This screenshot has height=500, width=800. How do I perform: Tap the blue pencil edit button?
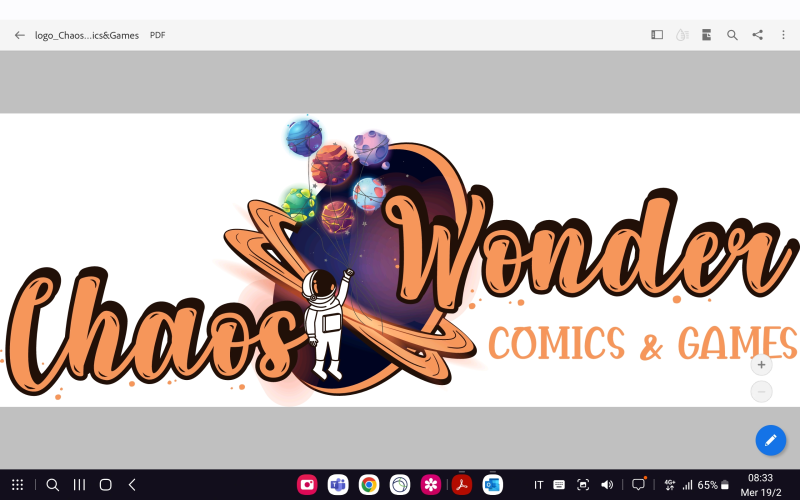pos(770,440)
